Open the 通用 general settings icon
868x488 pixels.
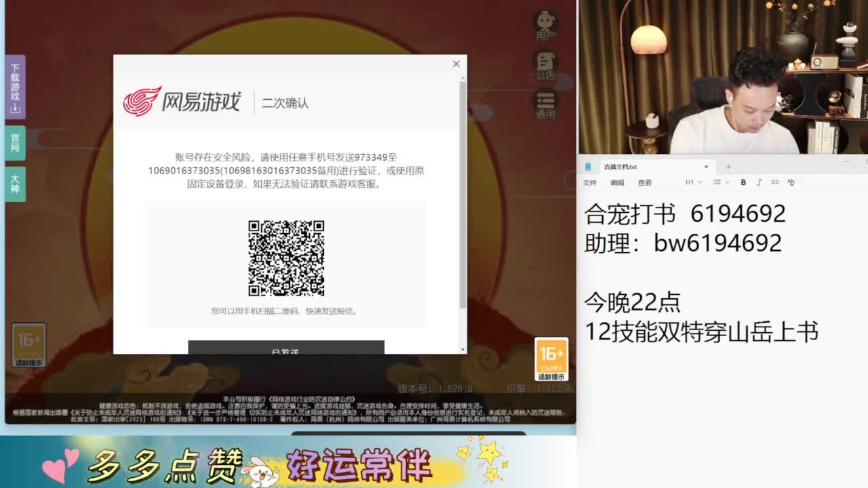(x=545, y=104)
